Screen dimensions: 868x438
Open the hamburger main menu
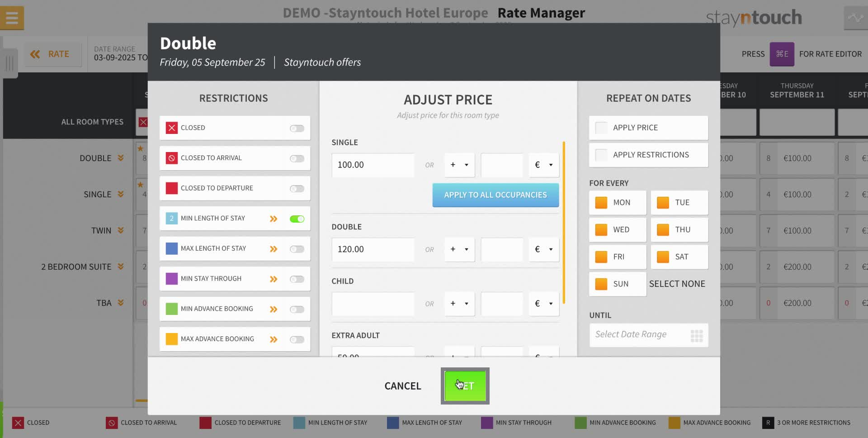pos(12,18)
